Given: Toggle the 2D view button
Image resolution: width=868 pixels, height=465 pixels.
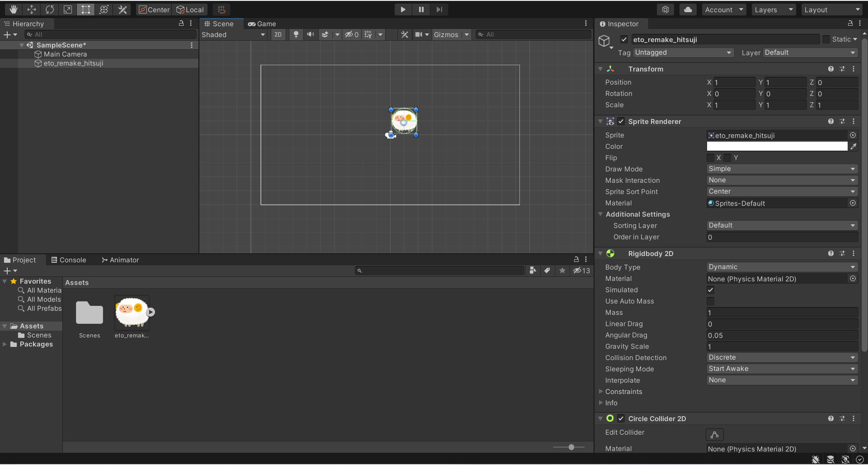Looking at the screenshot, I should click(x=278, y=34).
